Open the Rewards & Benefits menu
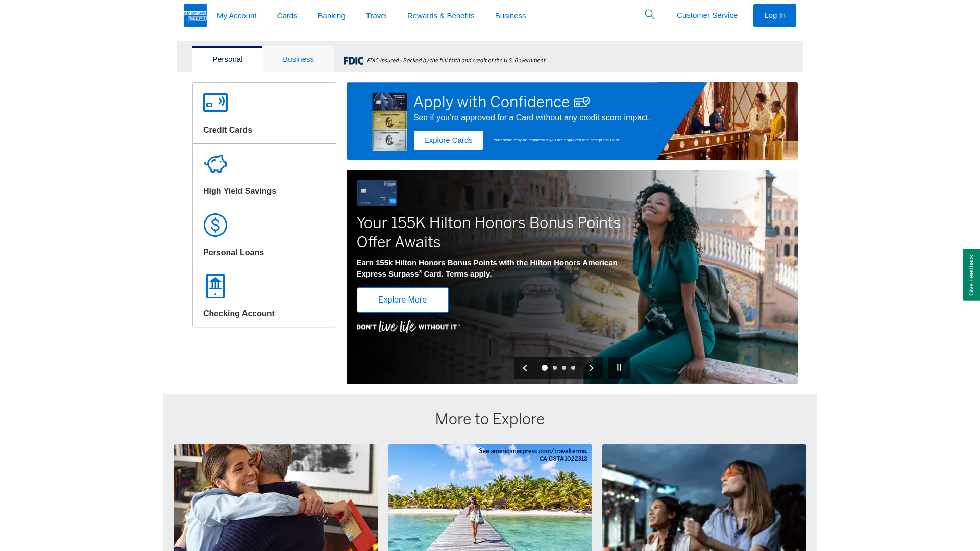The image size is (980, 551). [440, 15]
